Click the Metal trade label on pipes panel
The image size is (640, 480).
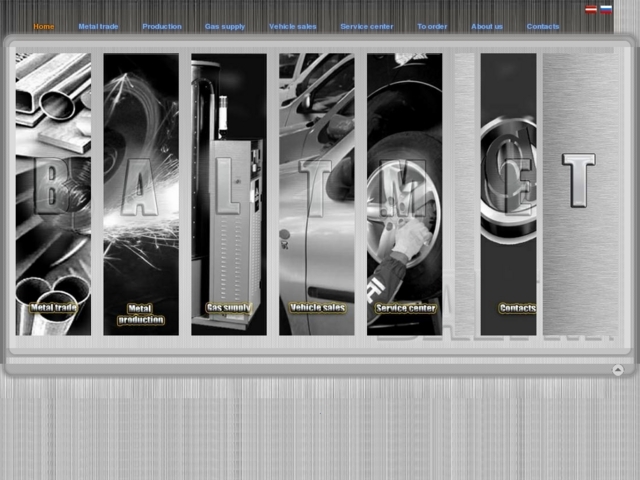pos(54,308)
